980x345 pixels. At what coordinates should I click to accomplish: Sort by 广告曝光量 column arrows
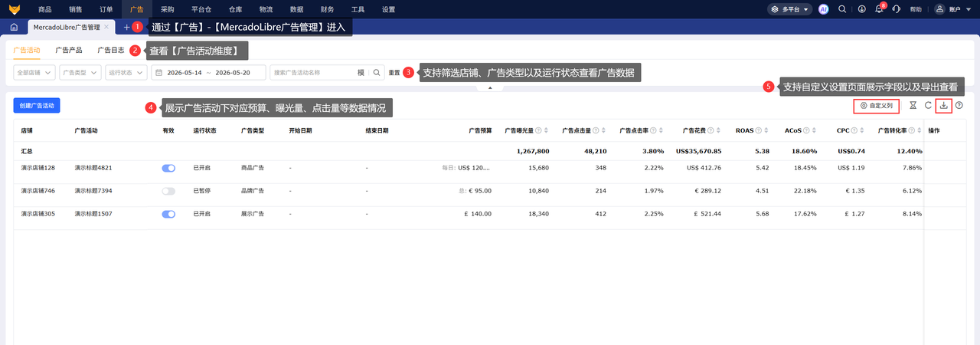[547, 130]
